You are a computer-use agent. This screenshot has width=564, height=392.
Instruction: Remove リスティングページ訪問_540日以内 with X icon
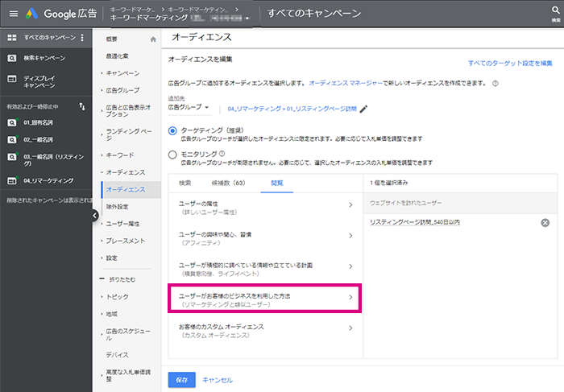point(545,223)
